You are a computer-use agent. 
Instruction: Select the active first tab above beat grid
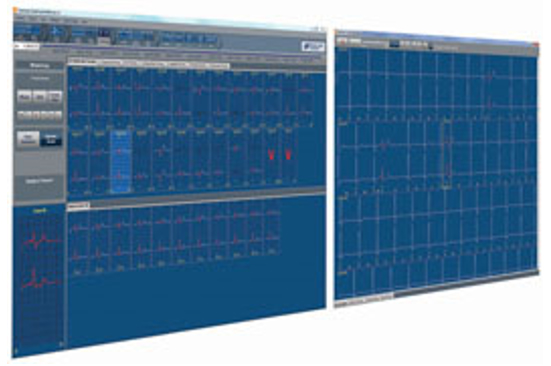83,62
